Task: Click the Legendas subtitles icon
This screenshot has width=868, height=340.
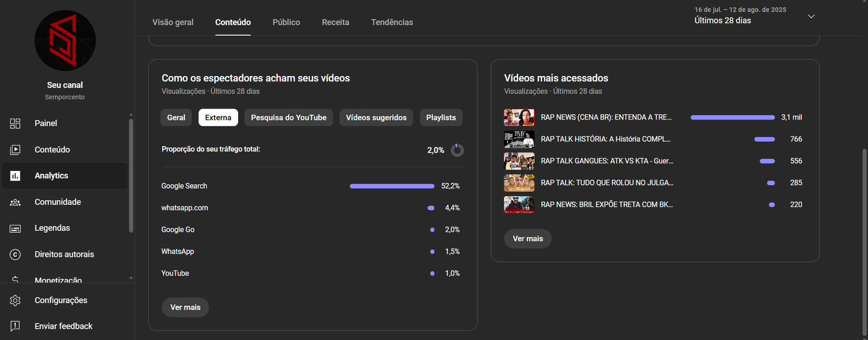Action: (15, 228)
